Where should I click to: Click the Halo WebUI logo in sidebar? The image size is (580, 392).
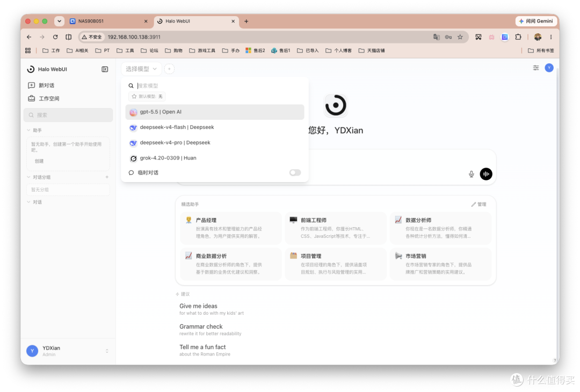click(31, 69)
